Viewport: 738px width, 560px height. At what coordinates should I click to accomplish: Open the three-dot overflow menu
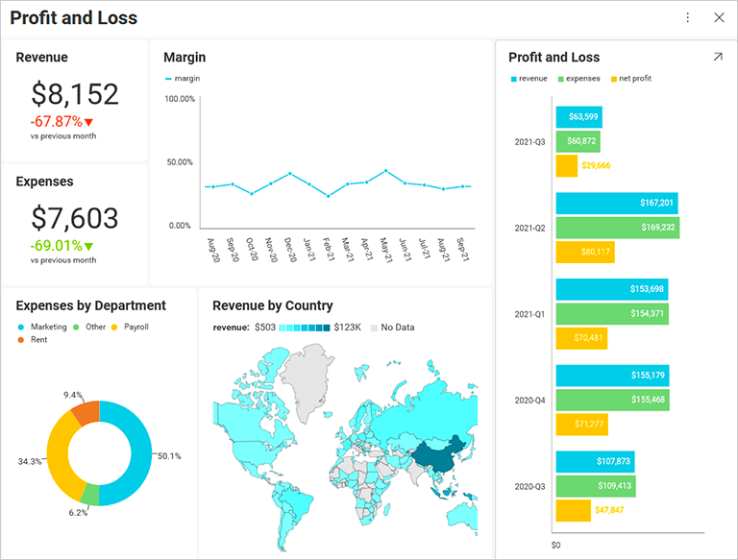pos(688,17)
